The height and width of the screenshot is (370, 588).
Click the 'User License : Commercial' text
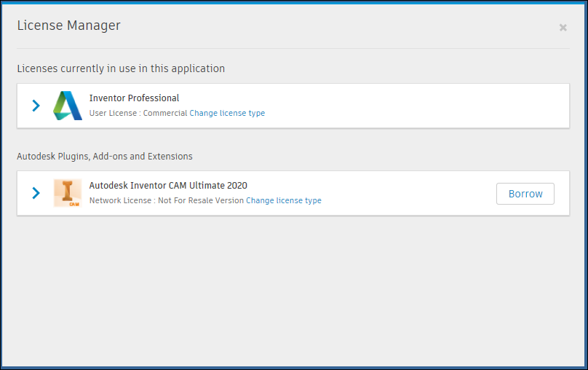click(x=138, y=113)
